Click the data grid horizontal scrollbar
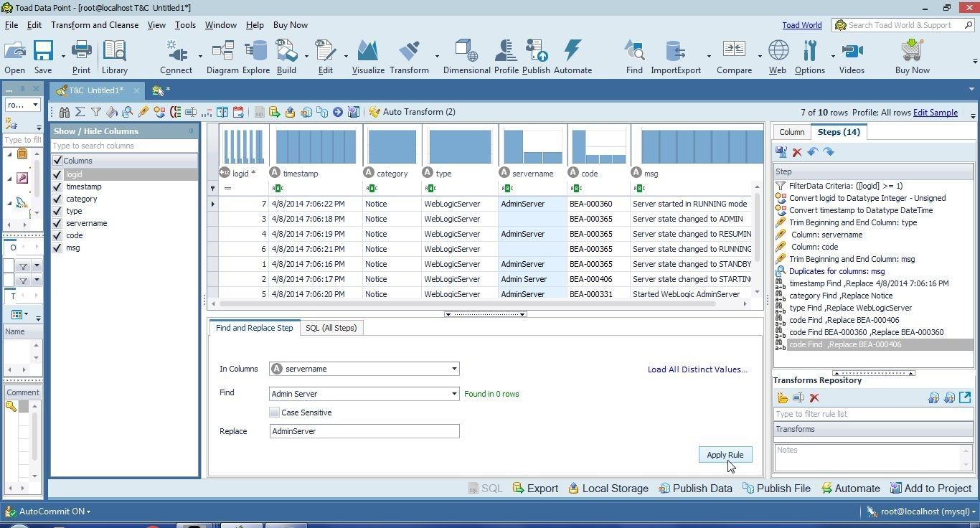This screenshot has height=528, width=980. [466, 303]
